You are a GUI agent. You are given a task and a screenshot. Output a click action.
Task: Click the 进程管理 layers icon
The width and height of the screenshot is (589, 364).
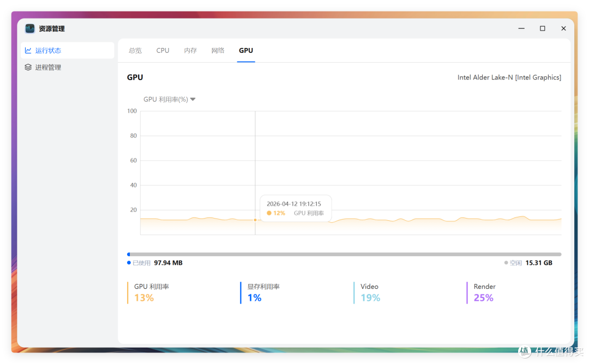point(28,67)
